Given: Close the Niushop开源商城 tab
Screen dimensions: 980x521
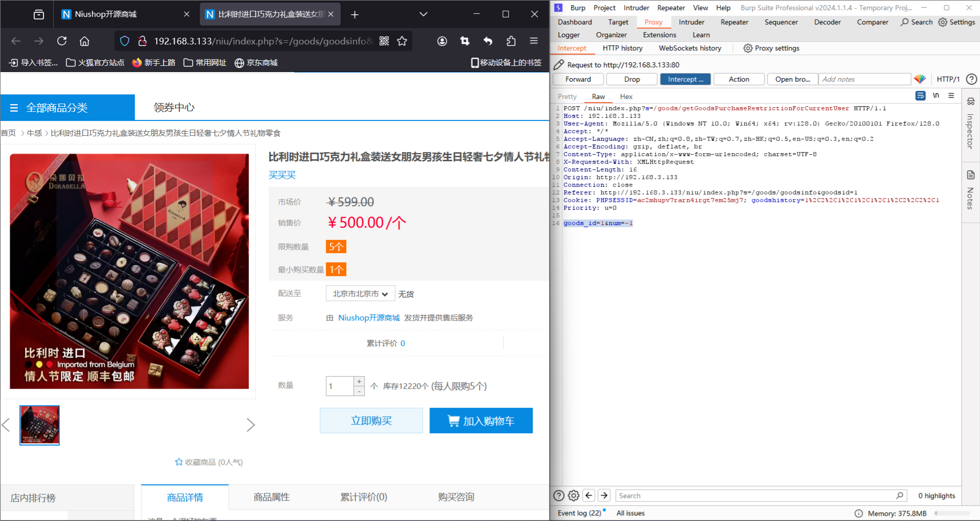Looking at the screenshot, I should pyautogui.click(x=186, y=14).
